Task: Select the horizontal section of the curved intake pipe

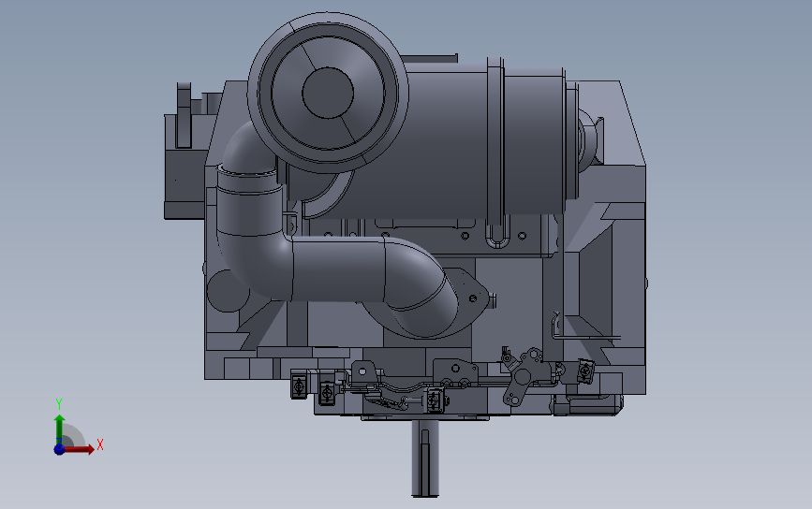Action: (339, 269)
